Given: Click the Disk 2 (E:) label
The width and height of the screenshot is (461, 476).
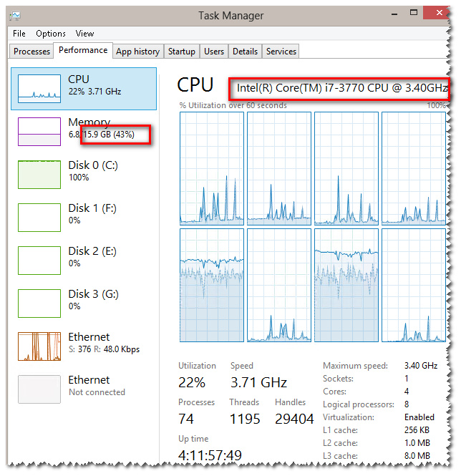Looking at the screenshot, I should point(92,251).
